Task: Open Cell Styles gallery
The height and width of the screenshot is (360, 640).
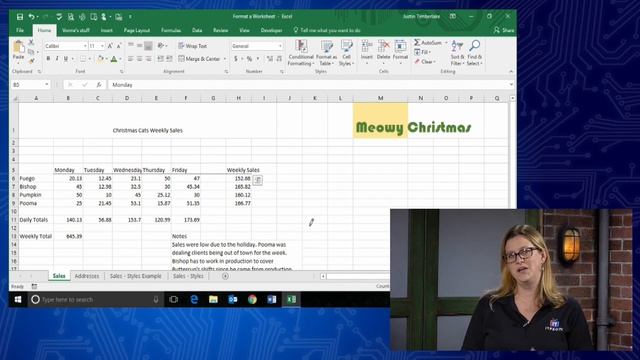Action: click(346, 53)
